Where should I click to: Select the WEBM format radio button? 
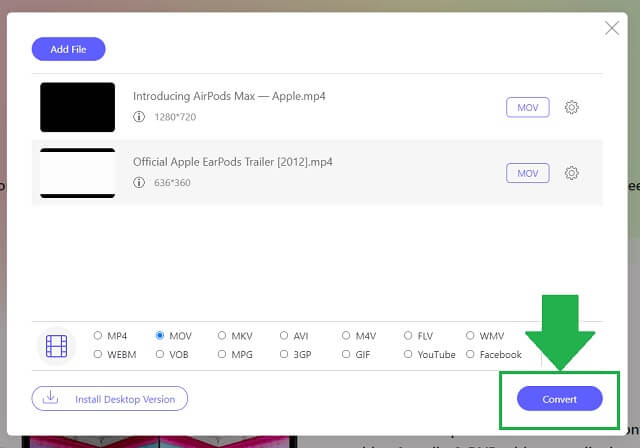(98, 354)
